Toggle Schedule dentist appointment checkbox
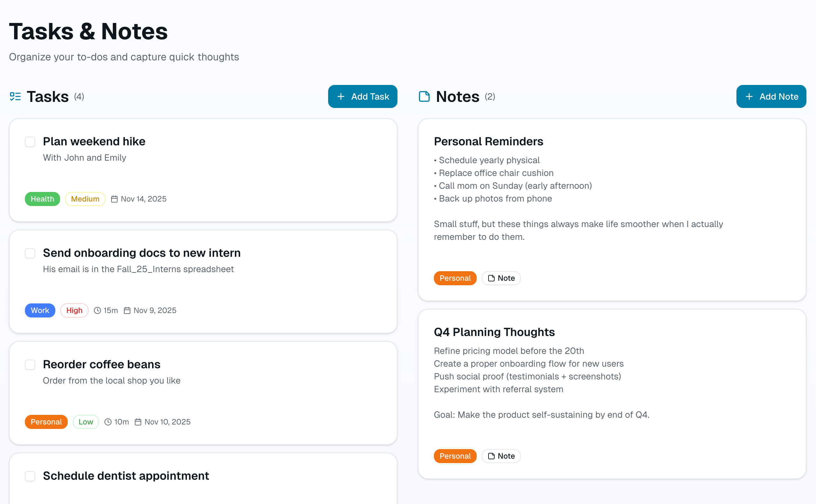 click(30, 476)
